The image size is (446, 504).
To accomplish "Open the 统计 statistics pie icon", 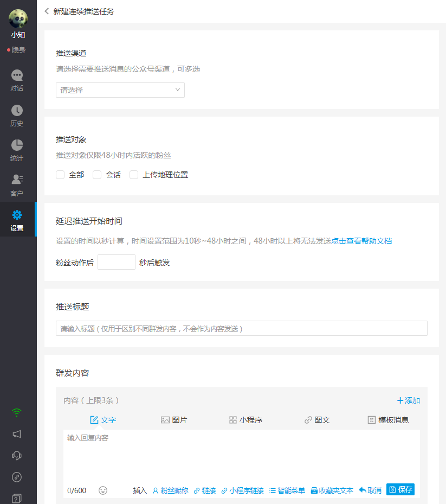I will coord(17,145).
